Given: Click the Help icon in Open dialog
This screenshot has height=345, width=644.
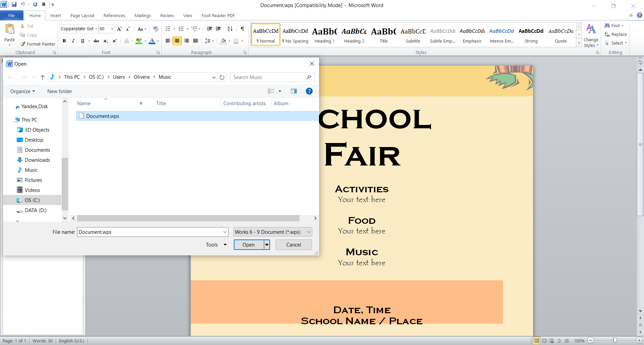Looking at the screenshot, I should pos(309,91).
